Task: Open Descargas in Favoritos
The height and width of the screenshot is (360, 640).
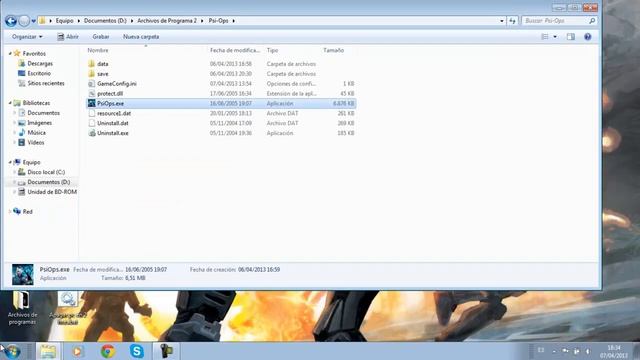Action: pos(40,64)
